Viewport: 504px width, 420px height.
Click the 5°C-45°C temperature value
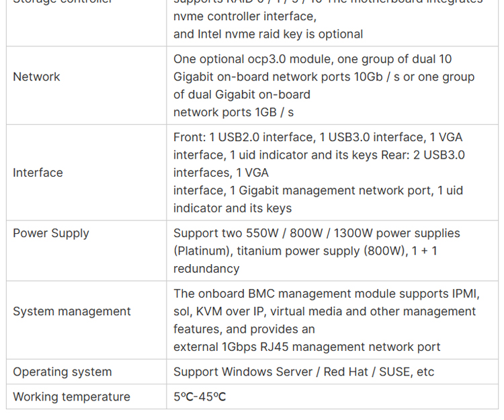pyautogui.click(x=200, y=396)
